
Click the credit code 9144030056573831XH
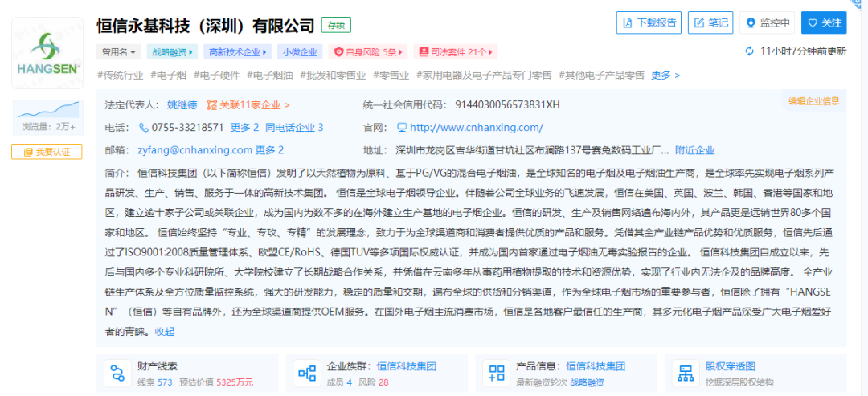click(x=508, y=104)
